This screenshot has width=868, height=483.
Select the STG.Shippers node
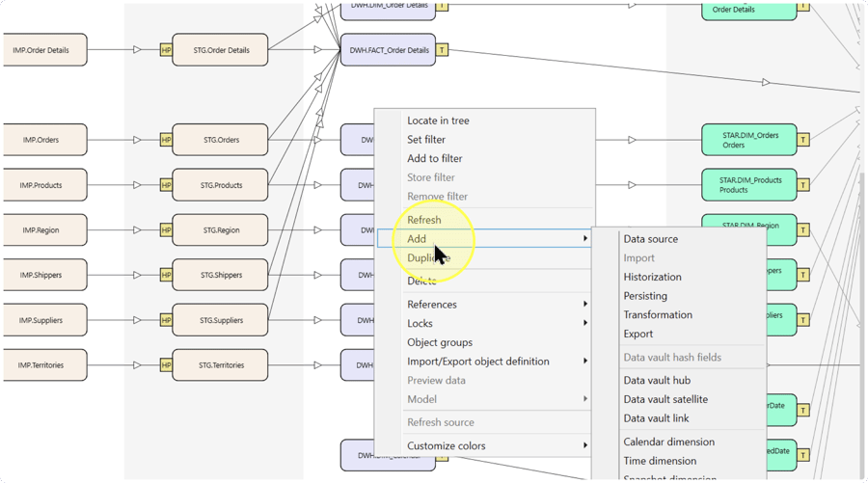tap(220, 275)
